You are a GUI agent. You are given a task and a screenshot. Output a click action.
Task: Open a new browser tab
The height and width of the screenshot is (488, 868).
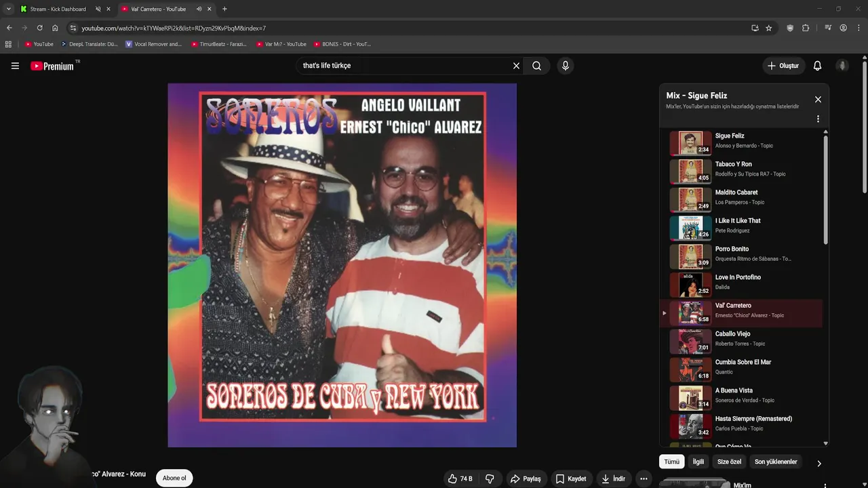[x=224, y=9]
